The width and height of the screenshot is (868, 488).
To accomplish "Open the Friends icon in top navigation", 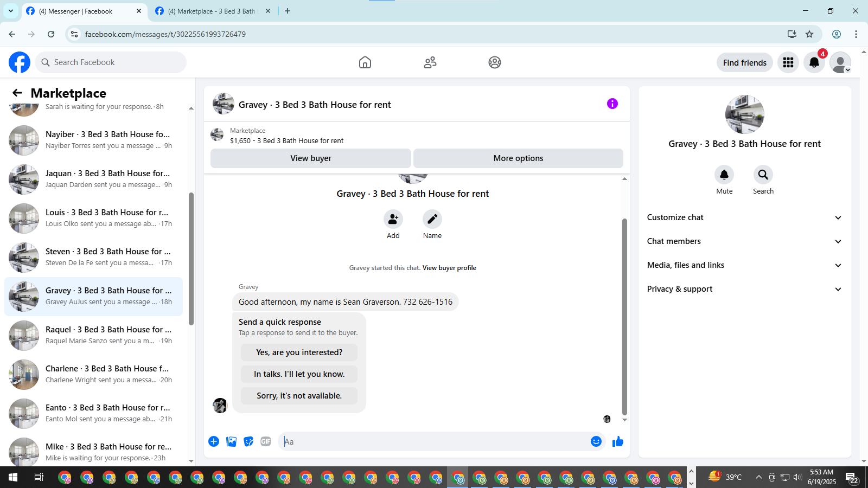I will point(430,62).
